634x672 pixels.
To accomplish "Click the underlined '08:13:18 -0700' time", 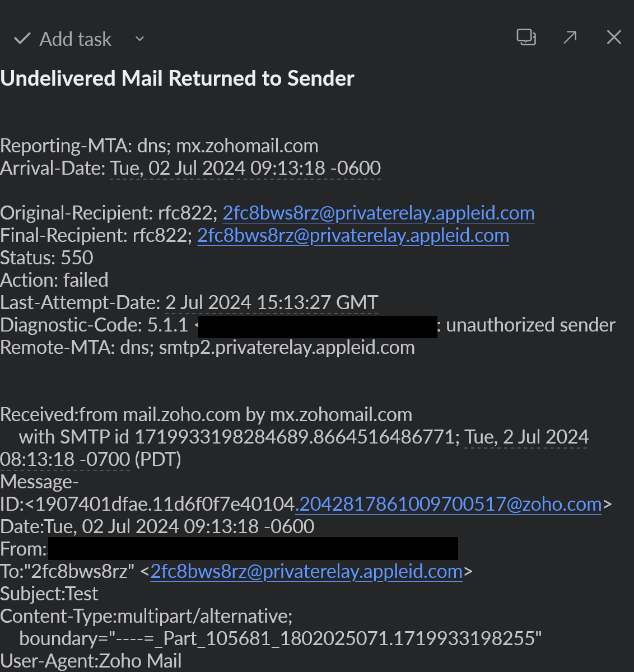I will tap(65, 459).
